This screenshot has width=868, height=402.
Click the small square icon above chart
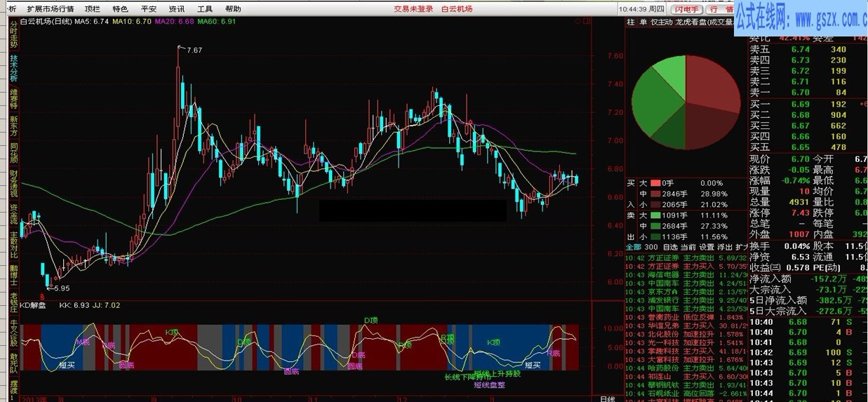[x=587, y=22]
